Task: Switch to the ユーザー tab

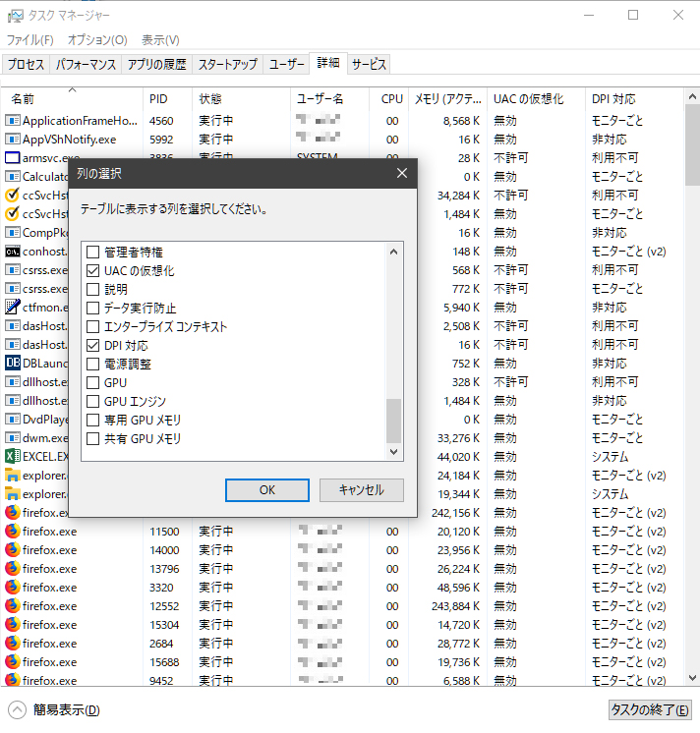Action: coord(286,64)
